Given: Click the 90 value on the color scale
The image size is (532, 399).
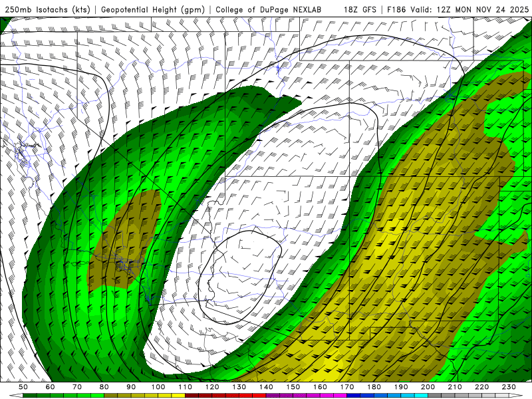Looking at the screenshot, I should 131,387.
